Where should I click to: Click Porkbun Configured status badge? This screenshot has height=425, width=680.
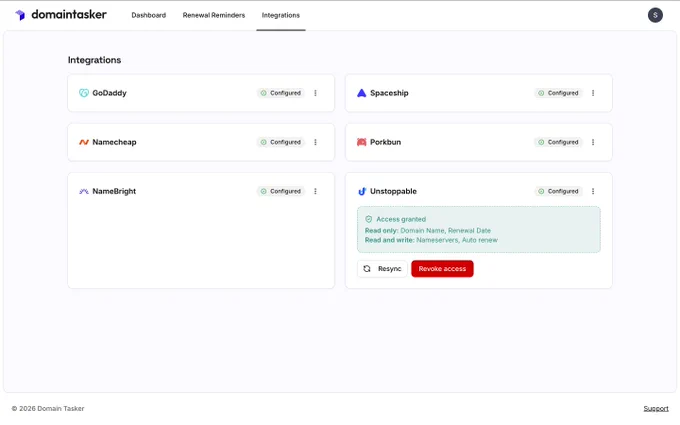pos(559,142)
